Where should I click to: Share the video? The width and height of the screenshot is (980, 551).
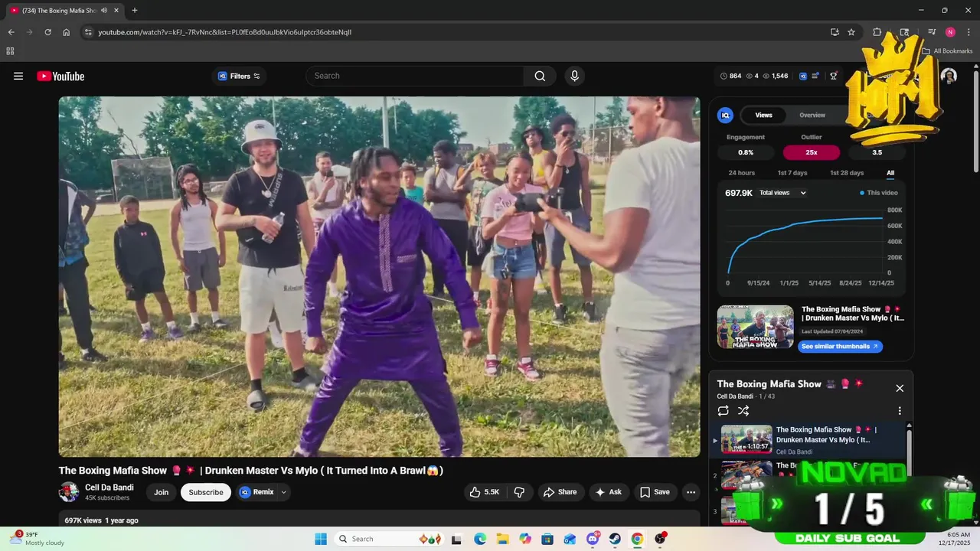coord(560,492)
